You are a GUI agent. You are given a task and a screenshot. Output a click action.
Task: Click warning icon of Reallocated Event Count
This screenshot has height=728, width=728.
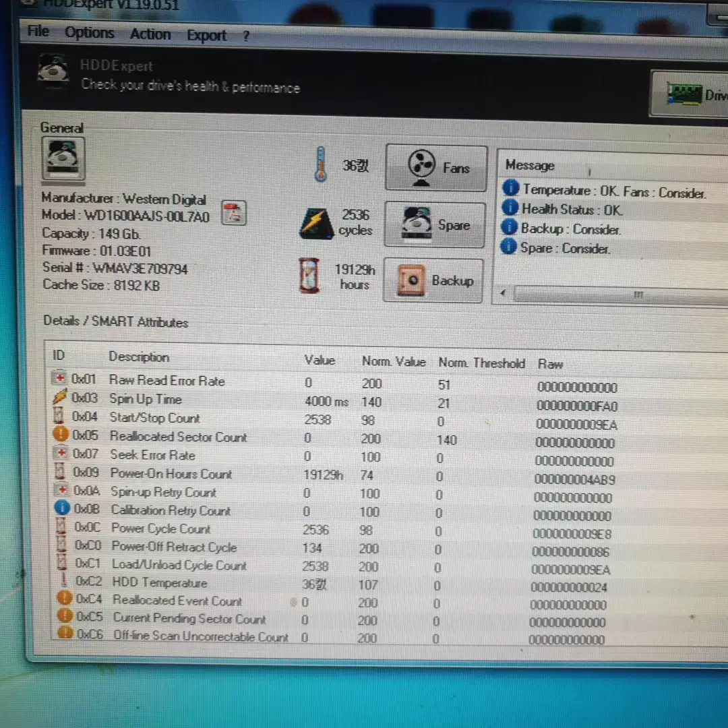pos(65,597)
